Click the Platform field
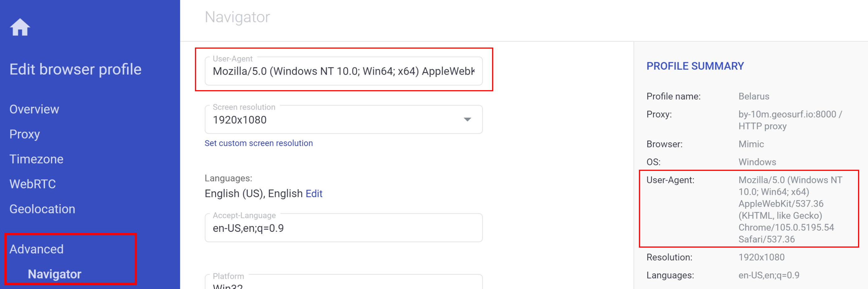868x289 pixels. pos(343,282)
